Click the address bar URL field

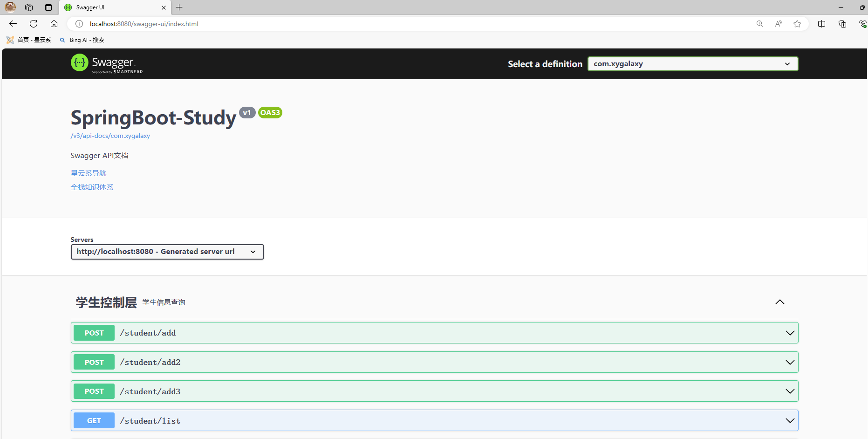coord(373,24)
